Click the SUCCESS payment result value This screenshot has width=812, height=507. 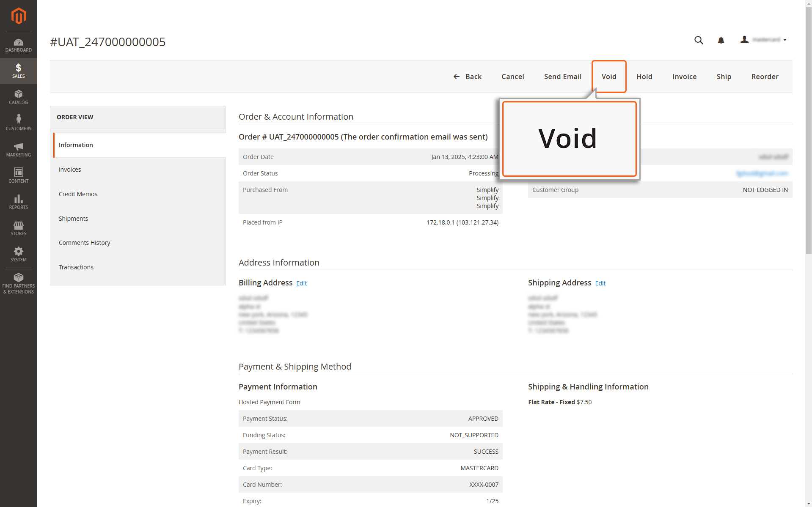pos(486,452)
